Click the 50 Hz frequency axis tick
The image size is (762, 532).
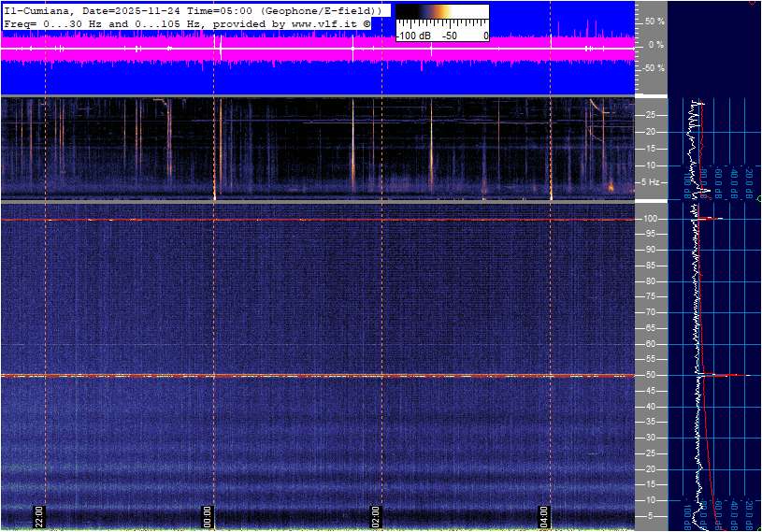coord(652,375)
